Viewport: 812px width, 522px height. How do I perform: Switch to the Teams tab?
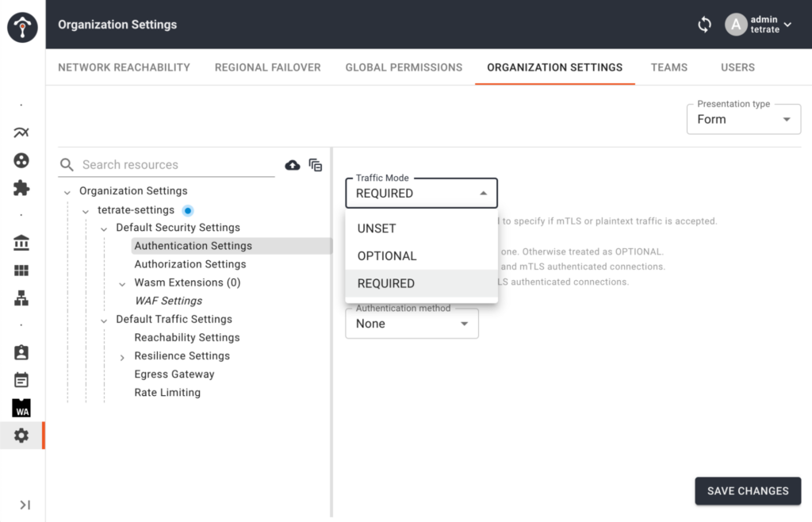click(x=668, y=67)
